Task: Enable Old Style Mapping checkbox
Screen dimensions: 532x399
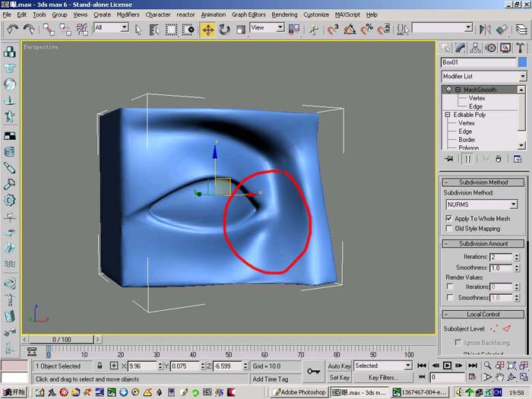Action: click(449, 228)
